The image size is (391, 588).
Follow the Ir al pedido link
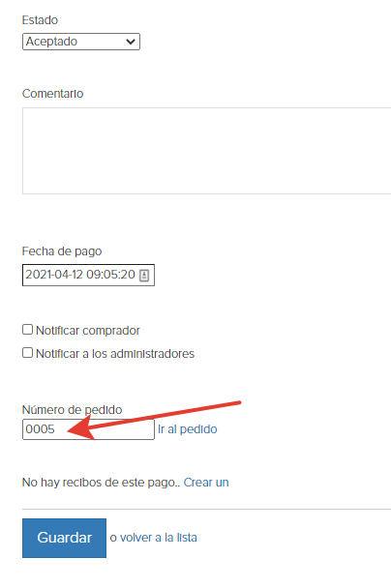pos(187,429)
